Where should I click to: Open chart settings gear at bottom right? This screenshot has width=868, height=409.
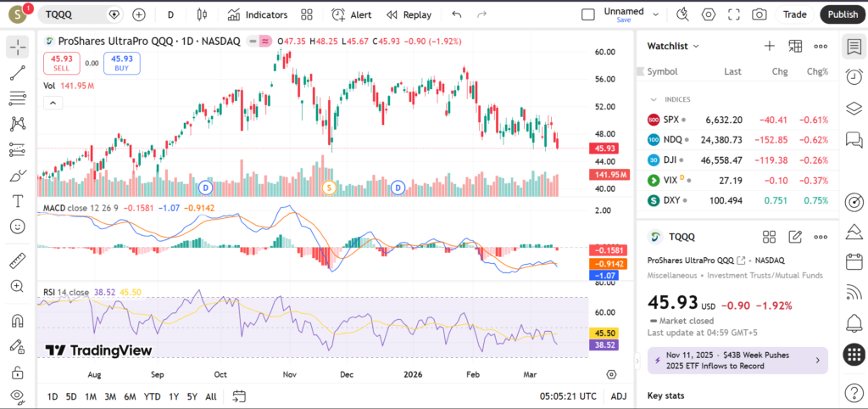click(611, 373)
